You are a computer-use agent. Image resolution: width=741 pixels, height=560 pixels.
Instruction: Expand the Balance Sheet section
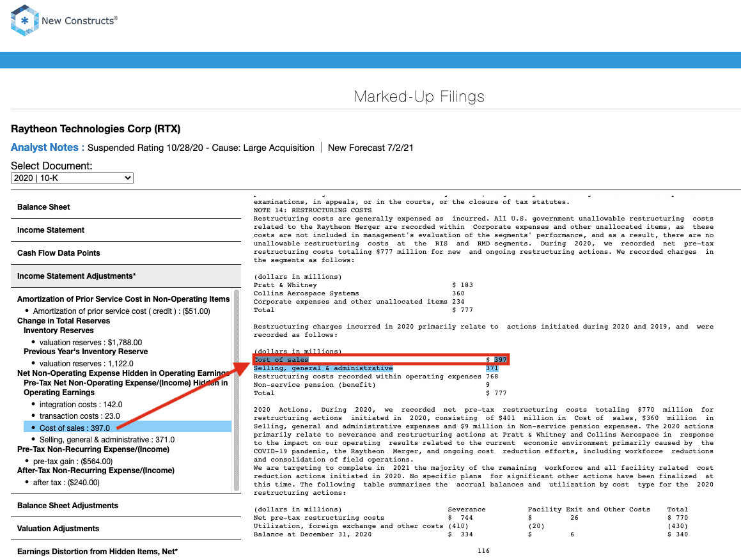tap(126, 207)
